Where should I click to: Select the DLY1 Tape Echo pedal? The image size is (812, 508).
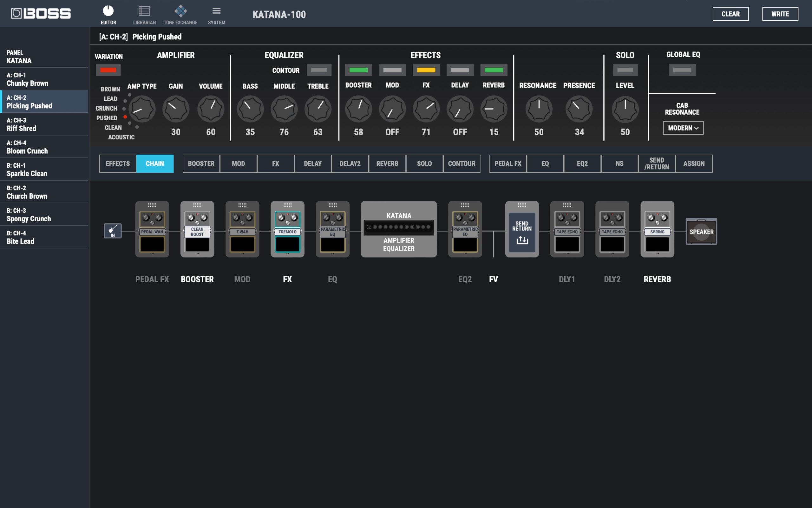tap(567, 229)
